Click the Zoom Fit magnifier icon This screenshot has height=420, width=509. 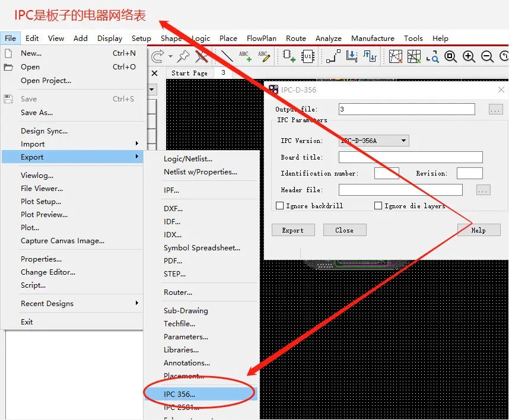pyautogui.click(x=451, y=57)
